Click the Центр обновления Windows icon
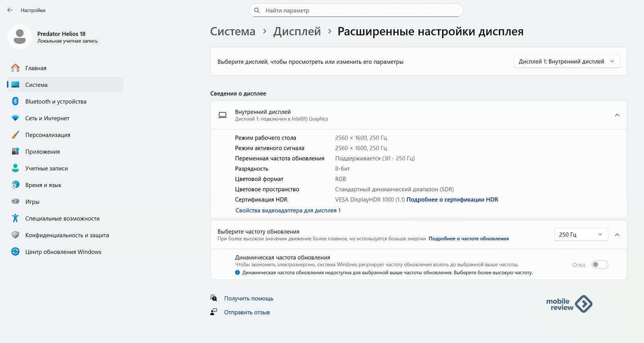The height and width of the screenshot is (343, 644). (15, 252)
